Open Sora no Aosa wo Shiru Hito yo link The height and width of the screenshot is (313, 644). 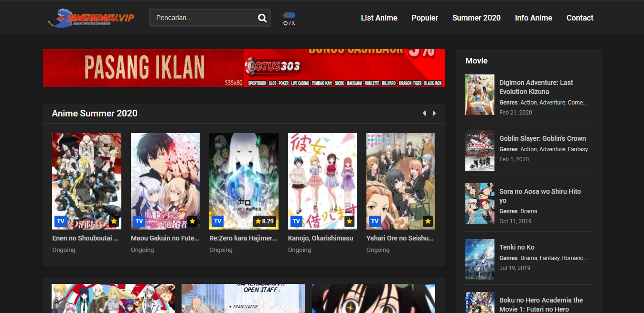[540, 196]
